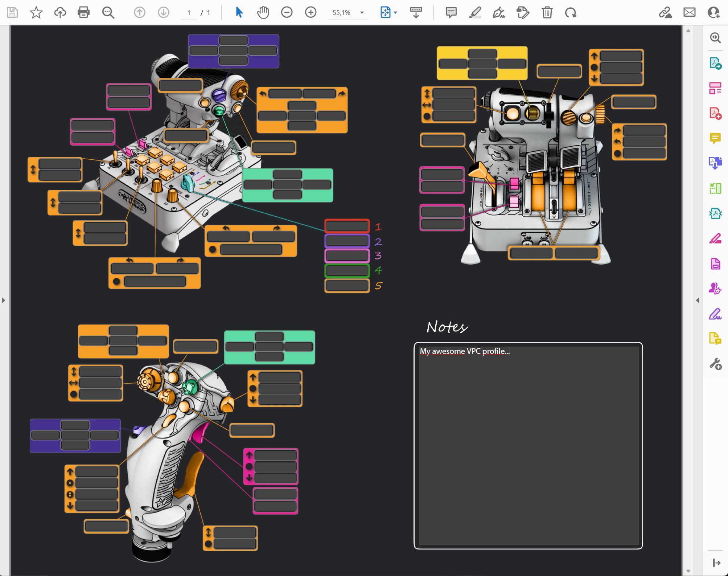This screenshot has height=576, width=728.
Task: Add a sticky note comment
Action: [451, 13]
